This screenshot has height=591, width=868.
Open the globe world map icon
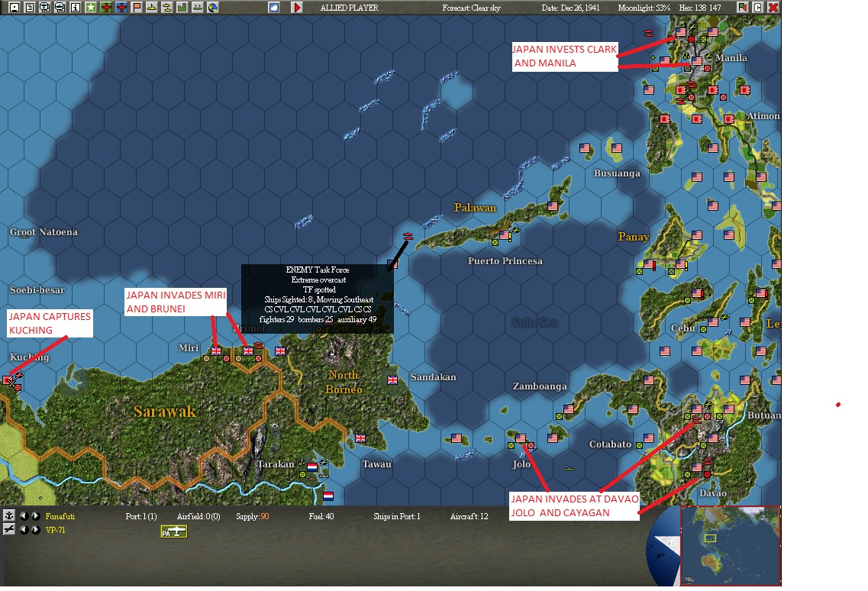pos(212,7)
